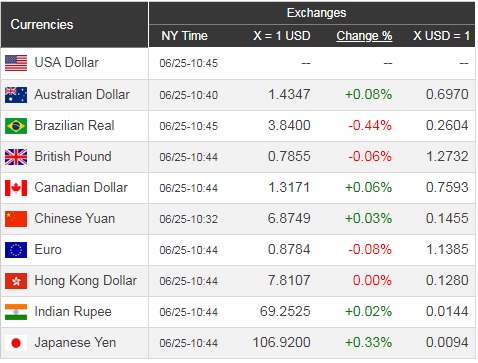This screenshot has height=363, width=478.
Task: Click the USA flag icon
Action: click(16, 63)
